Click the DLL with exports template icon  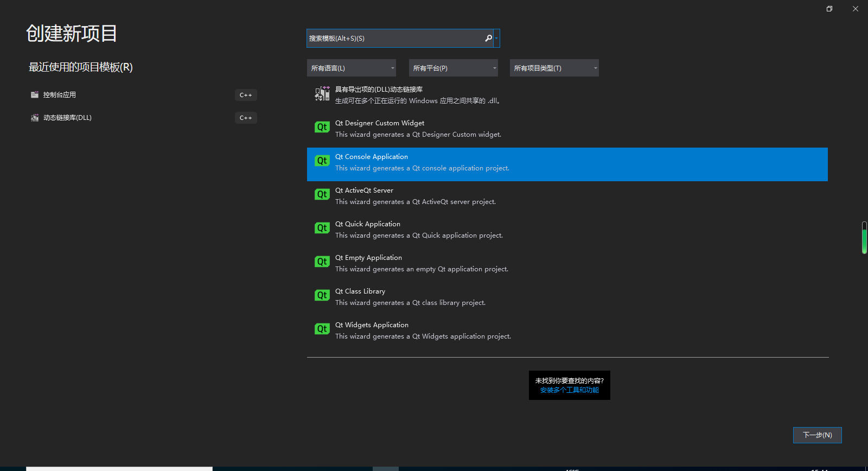pos(322,94)
